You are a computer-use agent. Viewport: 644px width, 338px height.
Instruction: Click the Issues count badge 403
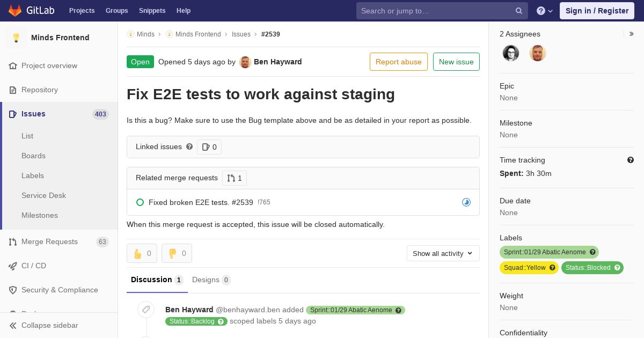[100, 114]
